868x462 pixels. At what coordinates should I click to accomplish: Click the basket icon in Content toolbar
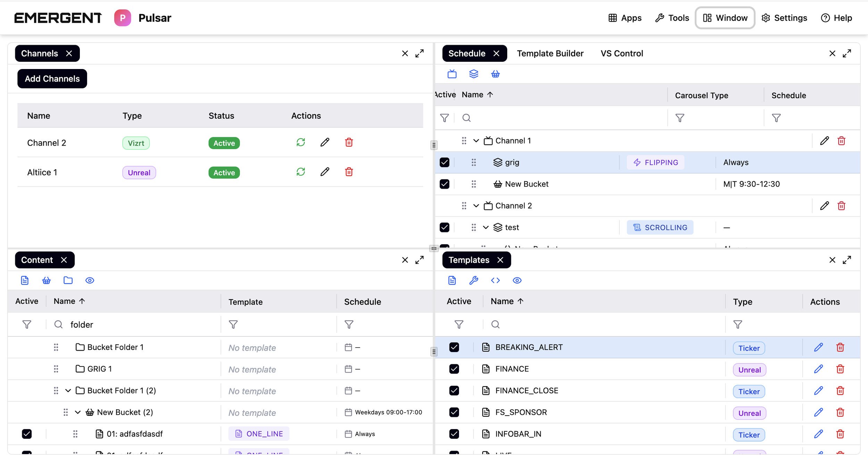tap(46, 280)
